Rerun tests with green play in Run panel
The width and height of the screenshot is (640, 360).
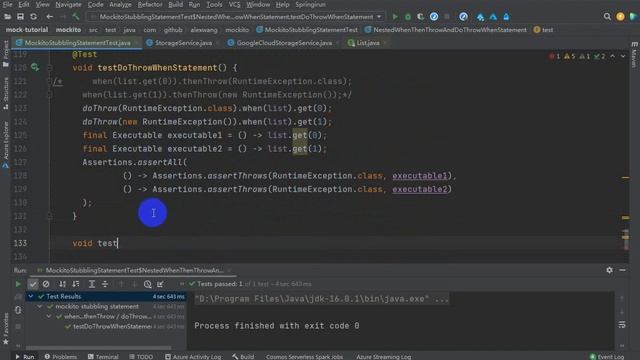pyautogui.click(x=18, y=284)
